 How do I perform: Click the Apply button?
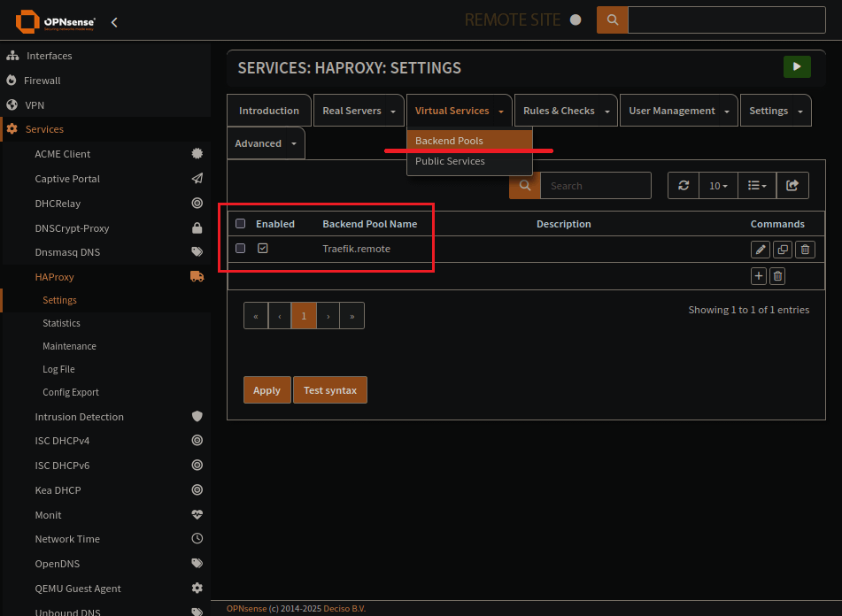[267, 390]
